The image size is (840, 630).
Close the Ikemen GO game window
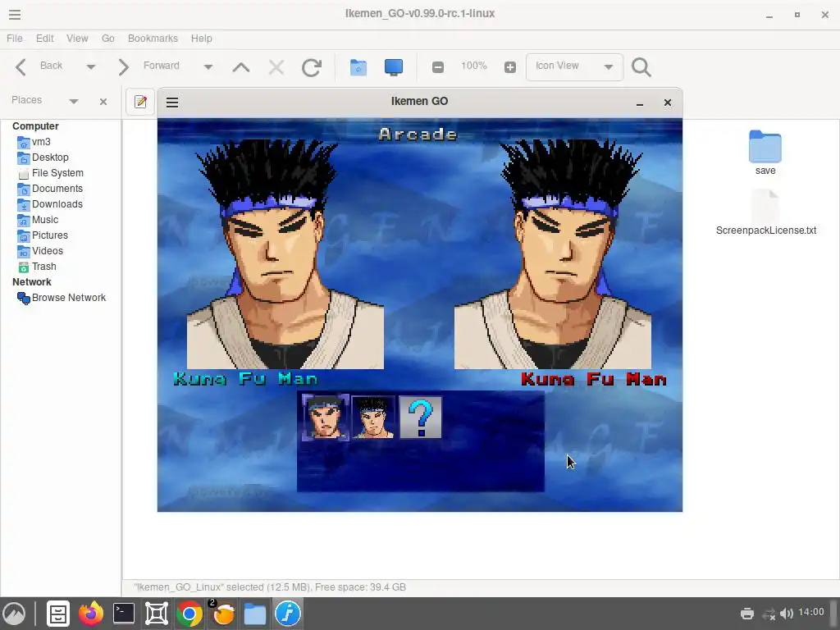pos(668,103)
